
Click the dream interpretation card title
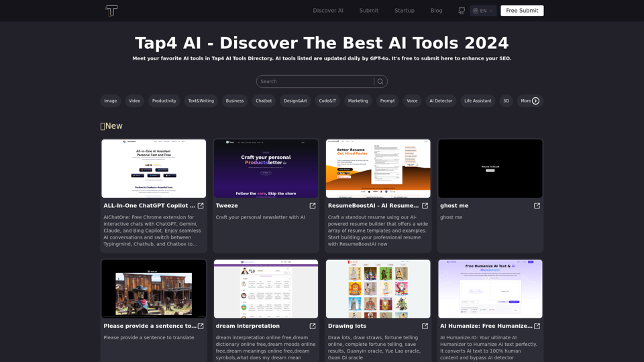[x=248, y=326]
